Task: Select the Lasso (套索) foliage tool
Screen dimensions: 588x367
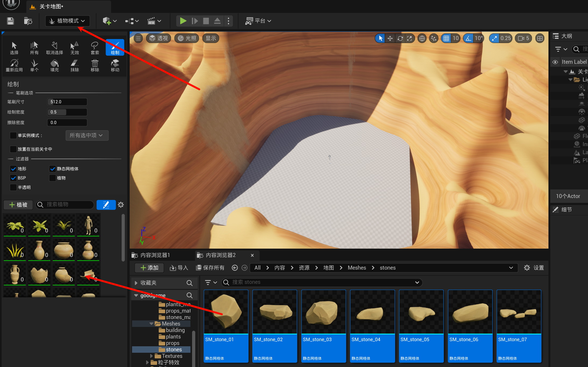Action: [x=95, y=48]
